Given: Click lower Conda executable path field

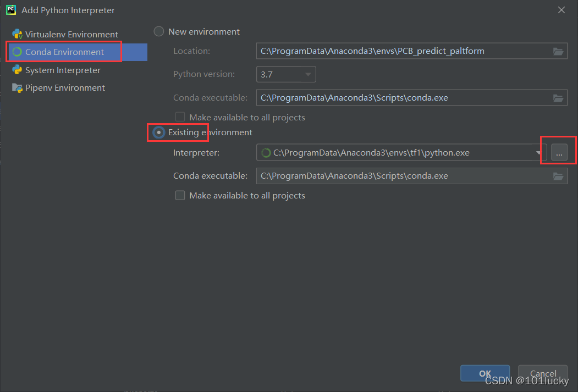Looking at the screenshot, I should tap(411, 176).
